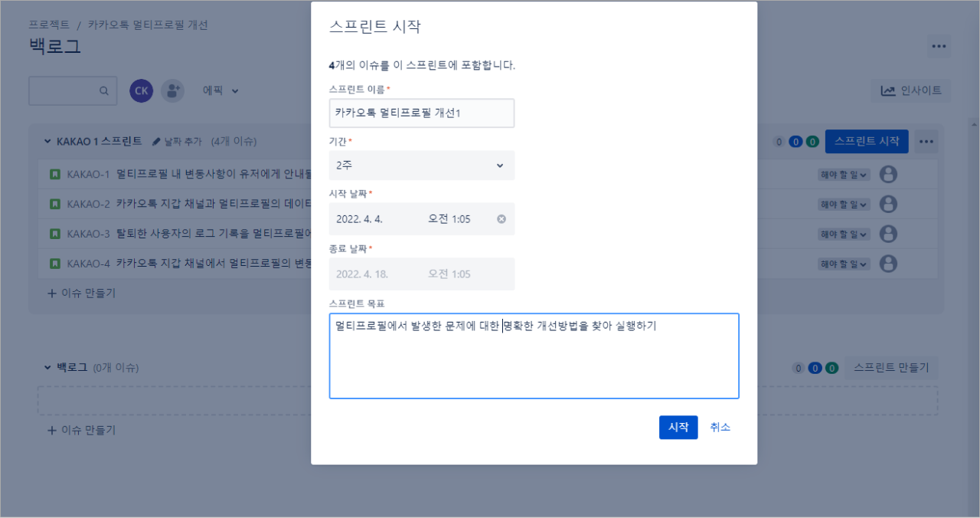Click the add people icon

(172, 90)
